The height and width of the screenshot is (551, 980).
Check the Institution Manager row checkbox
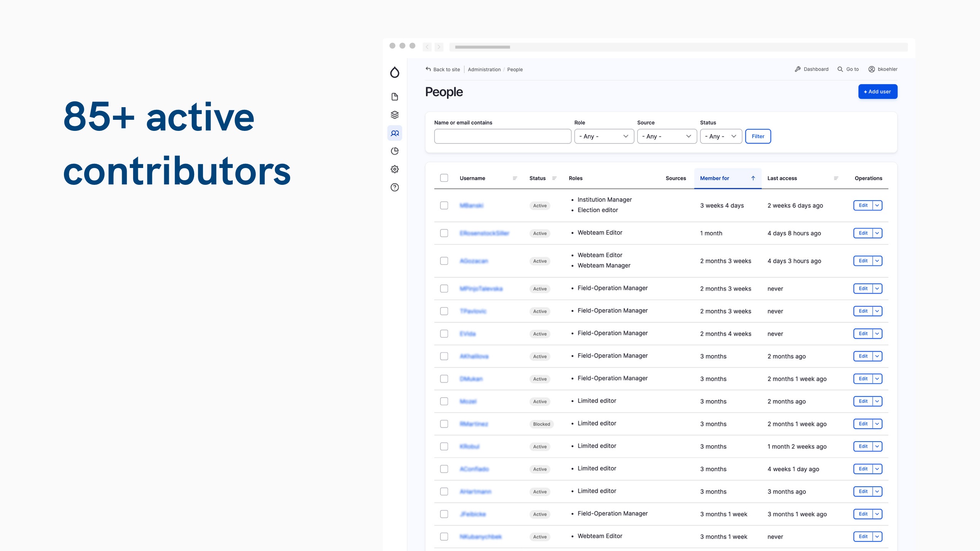point(444,205)
